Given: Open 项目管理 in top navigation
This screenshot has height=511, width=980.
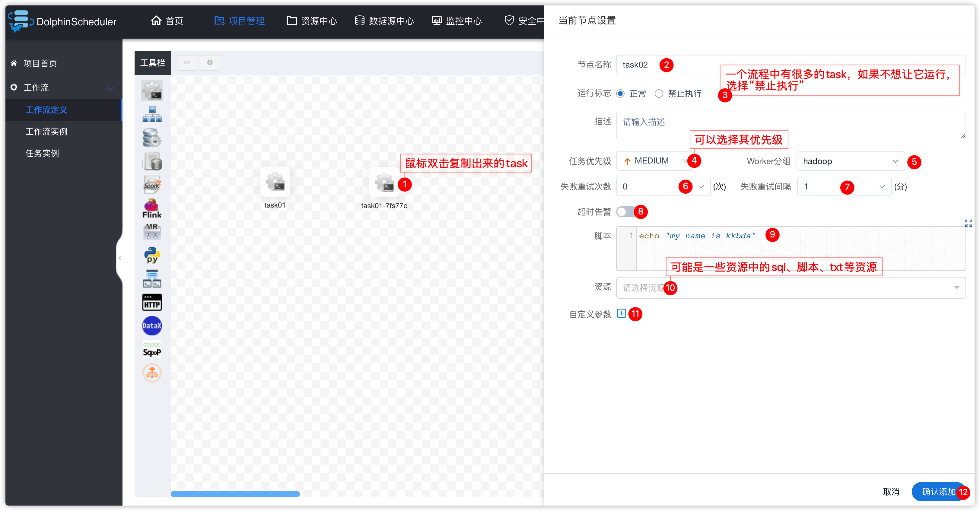Looking at the screenshot, I should pos(239,21).
